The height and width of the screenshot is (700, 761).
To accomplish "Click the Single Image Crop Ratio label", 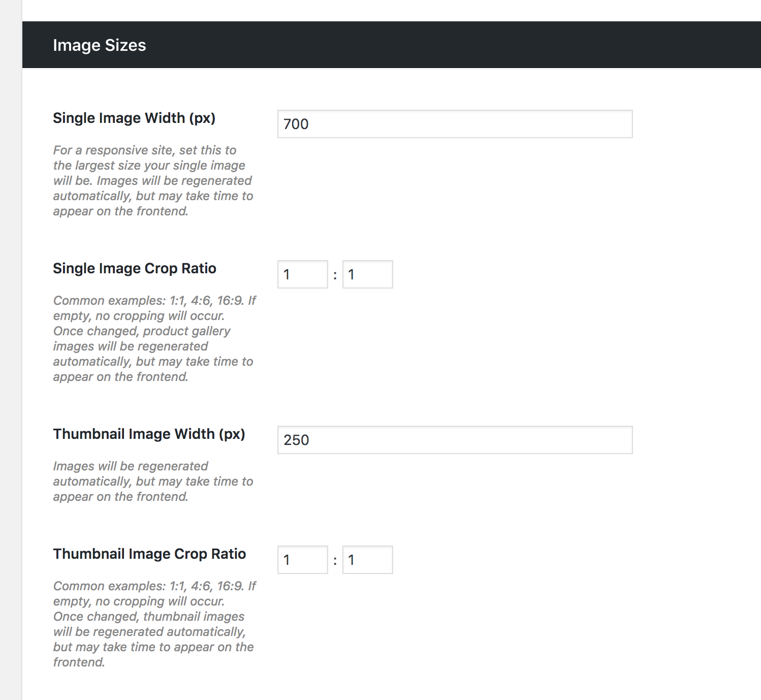I will [134, 268].
